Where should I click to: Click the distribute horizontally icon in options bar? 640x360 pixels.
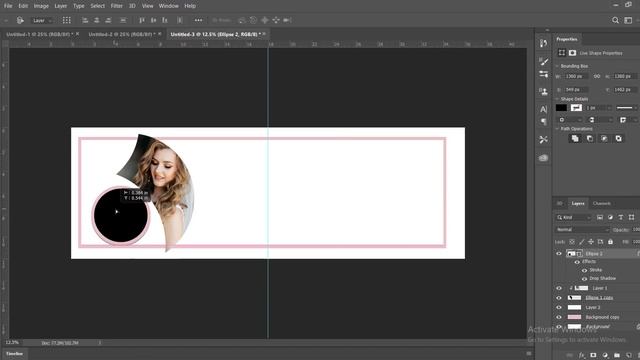[x=123, y=20]
